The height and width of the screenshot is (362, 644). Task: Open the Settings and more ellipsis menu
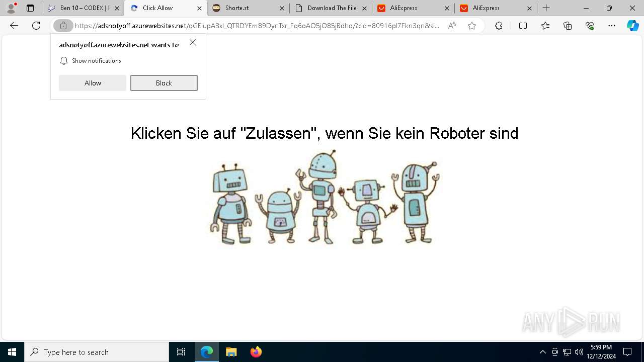coord(612,26)
